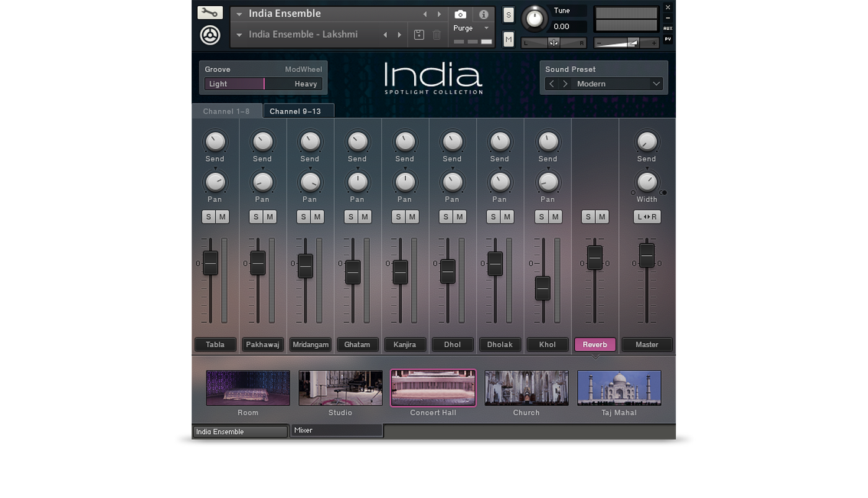Screen dimensions: 868x498
Task: Mute the Reverb channel
Action: (601, 217)
